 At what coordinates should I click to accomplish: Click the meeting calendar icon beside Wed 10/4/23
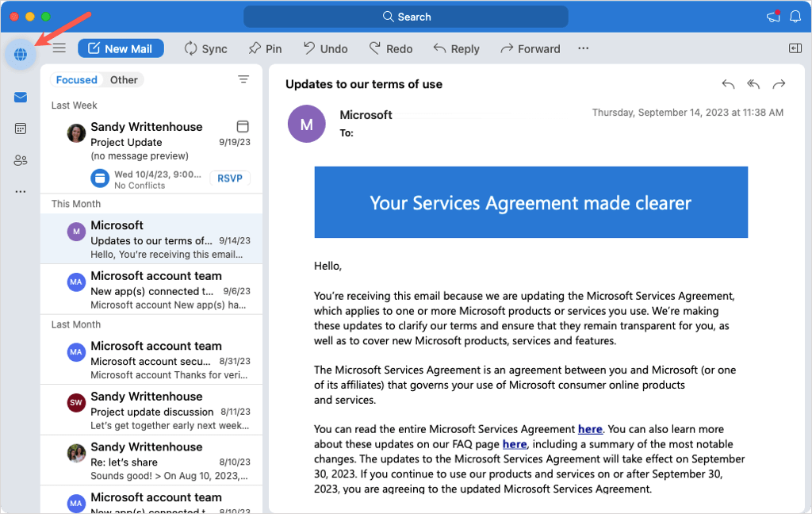pos(100,178)
